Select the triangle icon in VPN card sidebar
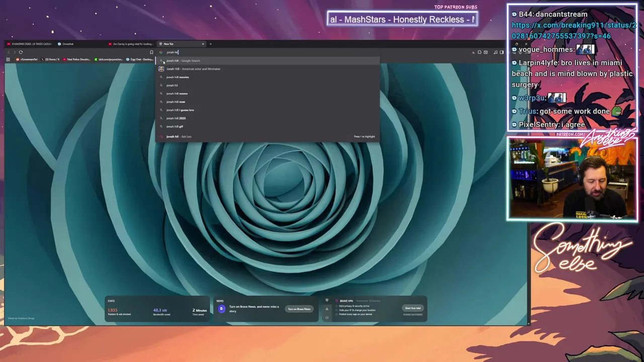The image size is (644, 362). [327, 309]
